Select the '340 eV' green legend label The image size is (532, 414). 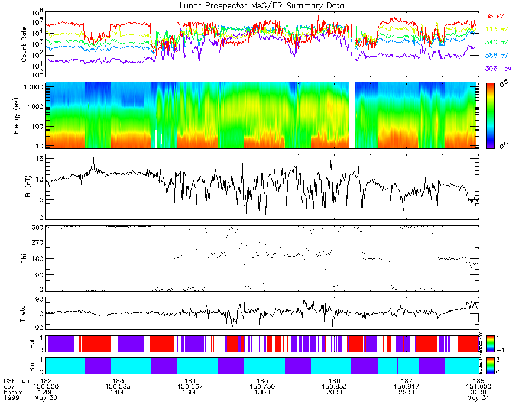pos(497,42)
